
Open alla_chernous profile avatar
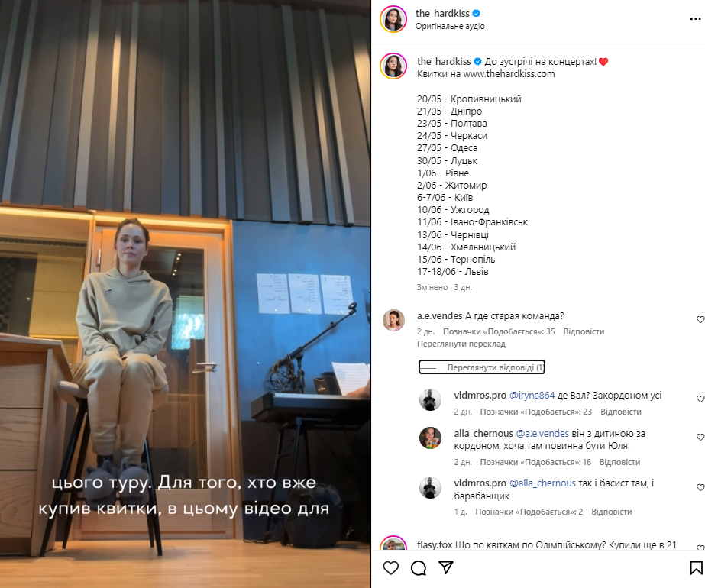pyautogui.click(x=430, y=438)
